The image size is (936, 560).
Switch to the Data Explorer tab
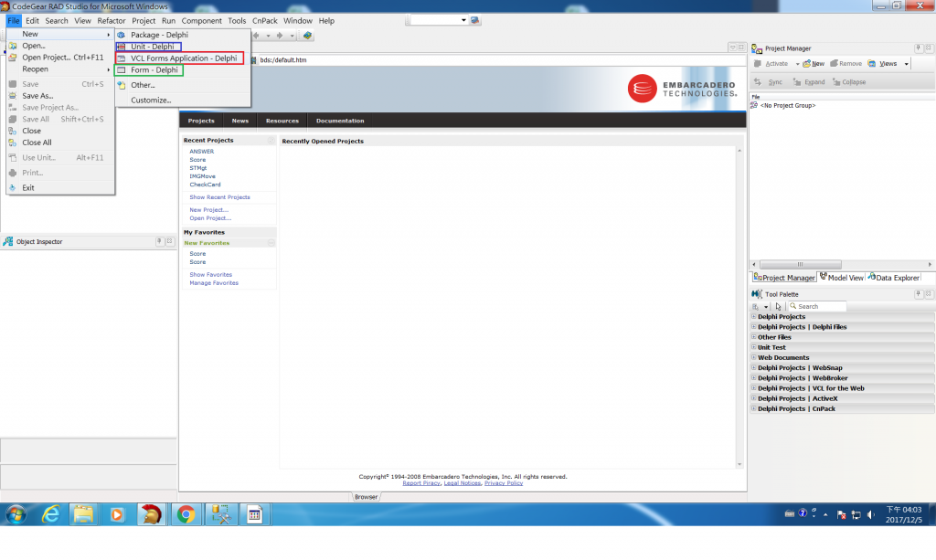[893, 278]
